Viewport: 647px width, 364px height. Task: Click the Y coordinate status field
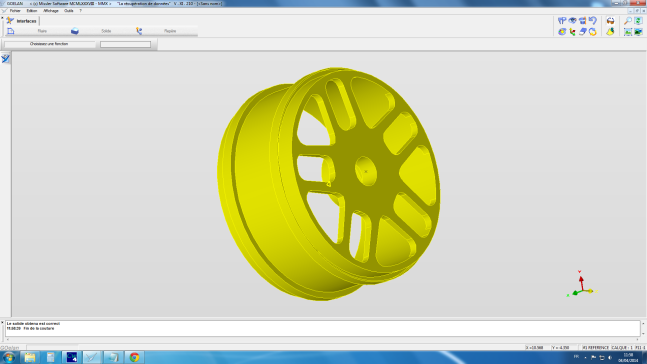(564, 347)
